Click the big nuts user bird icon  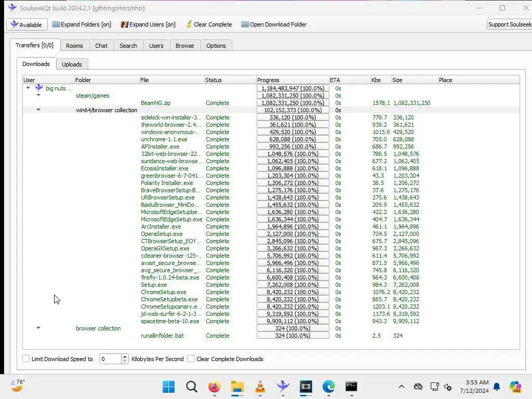tap(39, 88)
